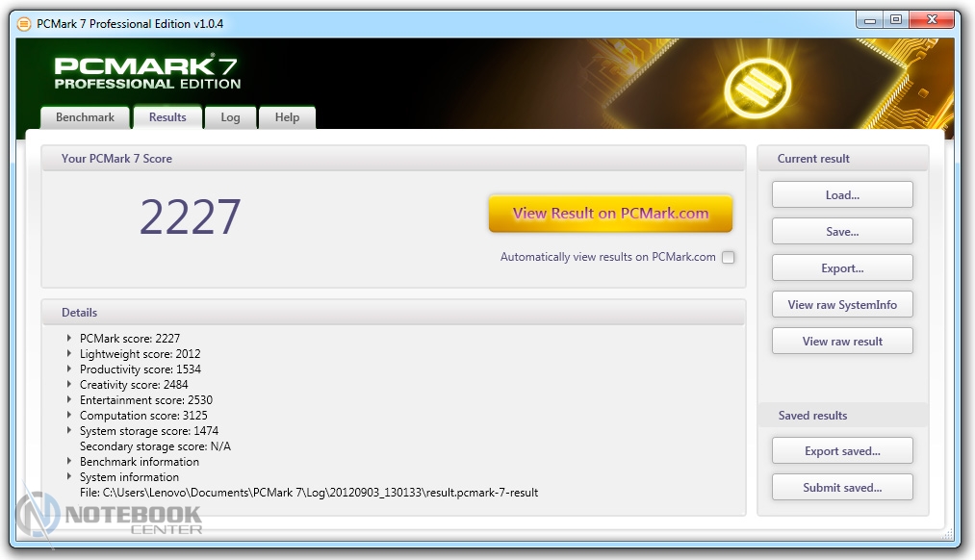Expand Computation score tree item
The height and width of the screenshot is (560, 975).
click(69, 416)
